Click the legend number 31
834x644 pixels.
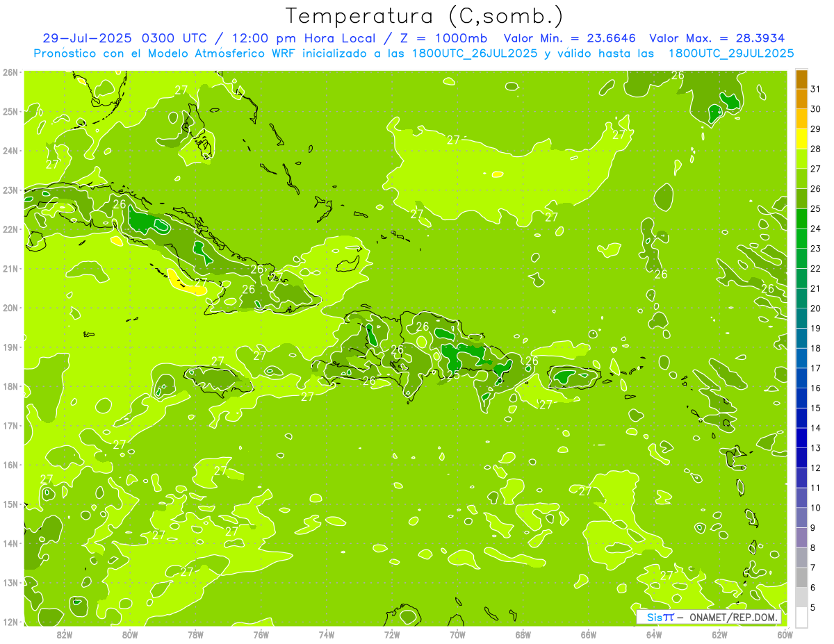(x=815, y=89)
